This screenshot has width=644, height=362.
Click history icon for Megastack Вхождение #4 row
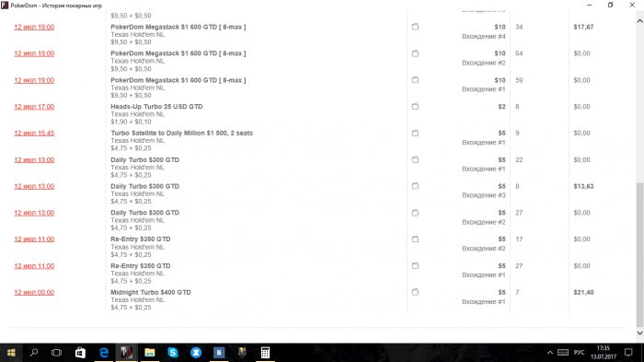(415, 27)
